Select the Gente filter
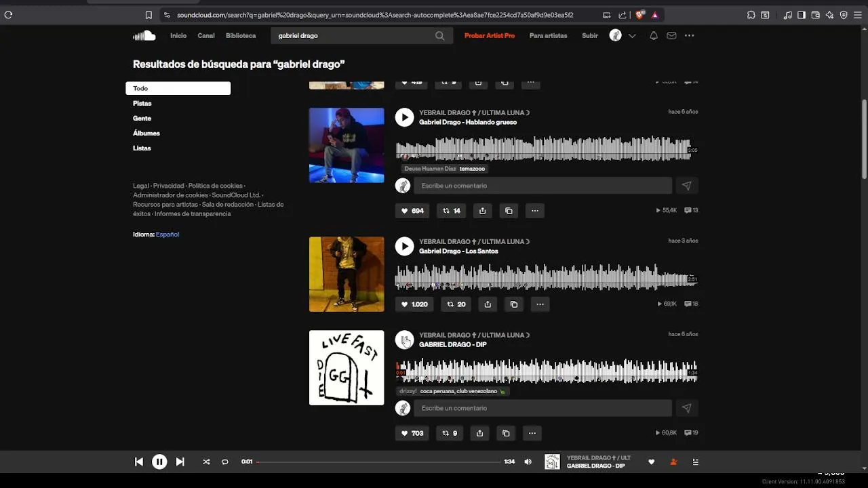 (x=142, y=118)
